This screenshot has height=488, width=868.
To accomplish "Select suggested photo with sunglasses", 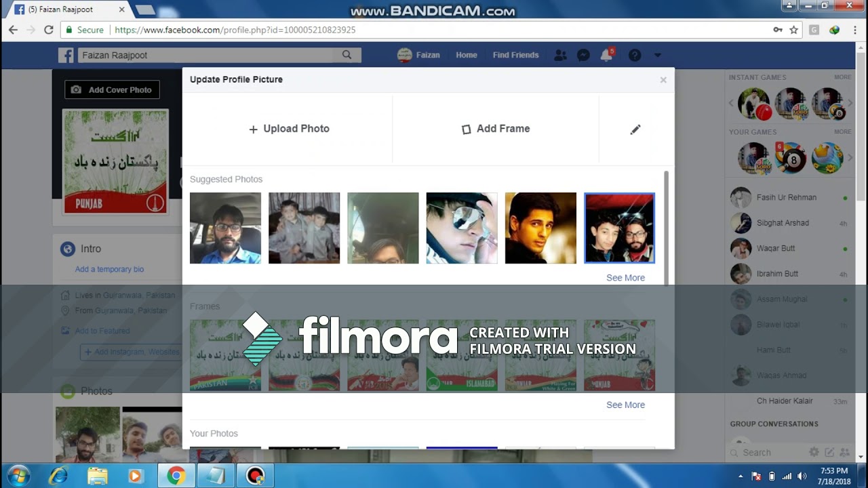I will click(462, 228).
